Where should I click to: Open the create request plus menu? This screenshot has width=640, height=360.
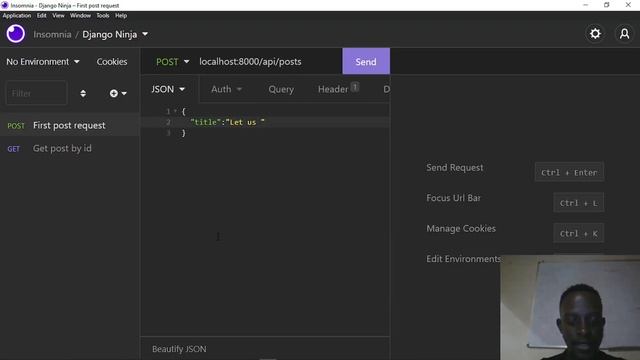[x=118, y=93]
